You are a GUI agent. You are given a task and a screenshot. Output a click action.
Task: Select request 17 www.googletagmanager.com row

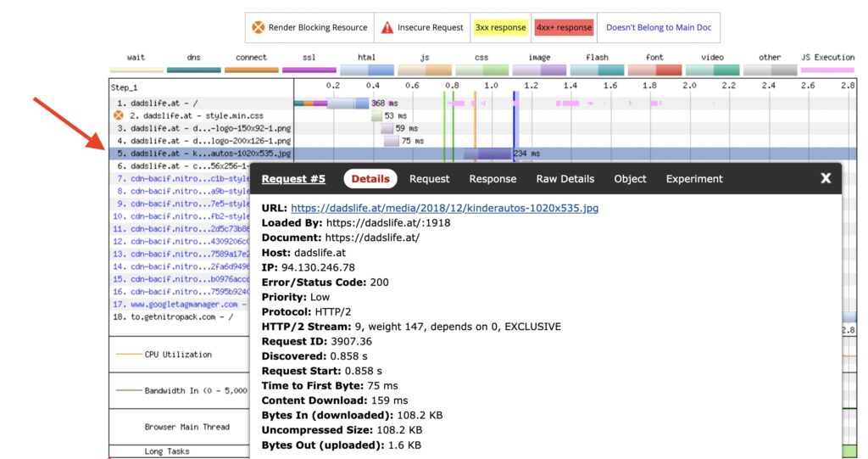178,303
